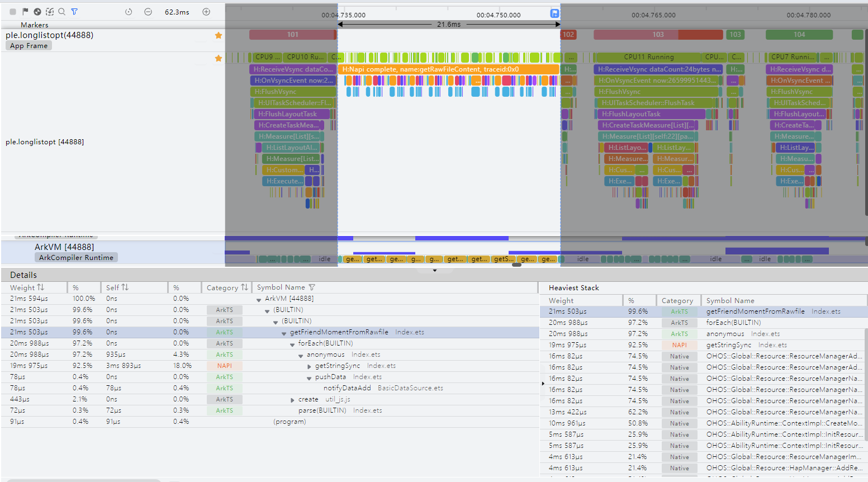Select Heaviest Stack forEach(BUILTIN) row

[704, 323]
